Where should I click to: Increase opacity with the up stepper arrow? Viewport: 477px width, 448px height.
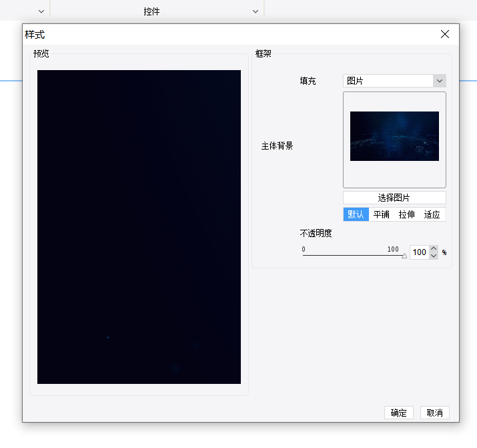tap(434, 249)
